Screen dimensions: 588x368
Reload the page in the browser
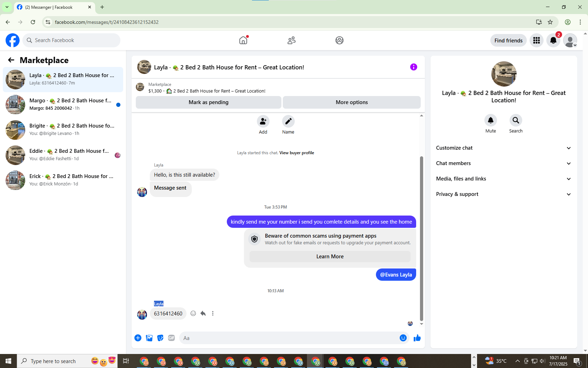pos(33,22)
